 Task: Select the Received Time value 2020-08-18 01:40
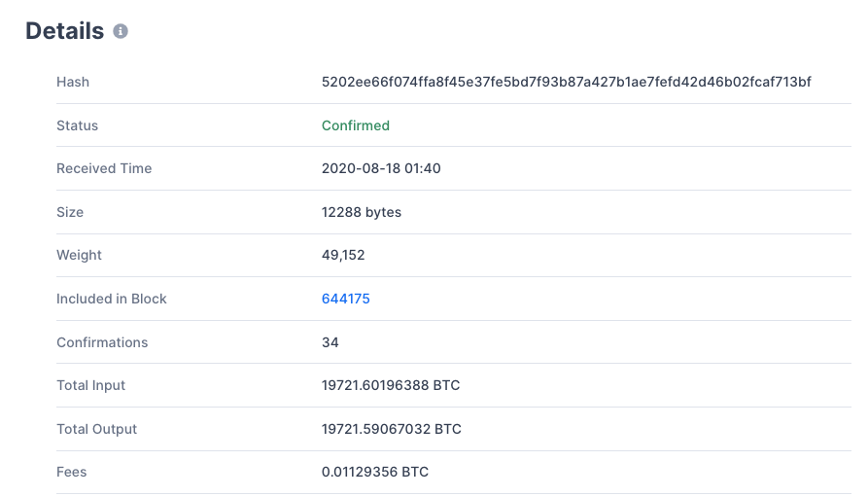click(x=381, y=168)
